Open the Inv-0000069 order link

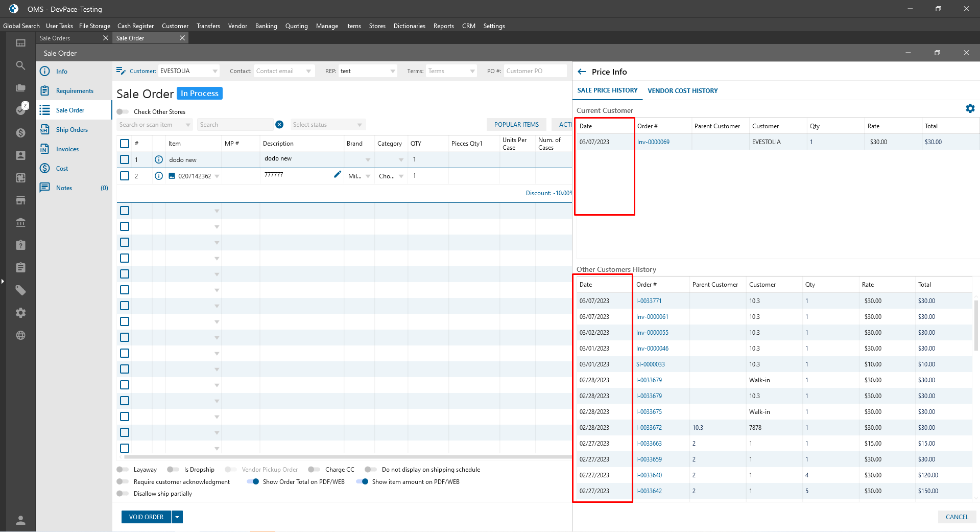pos(653,142)
